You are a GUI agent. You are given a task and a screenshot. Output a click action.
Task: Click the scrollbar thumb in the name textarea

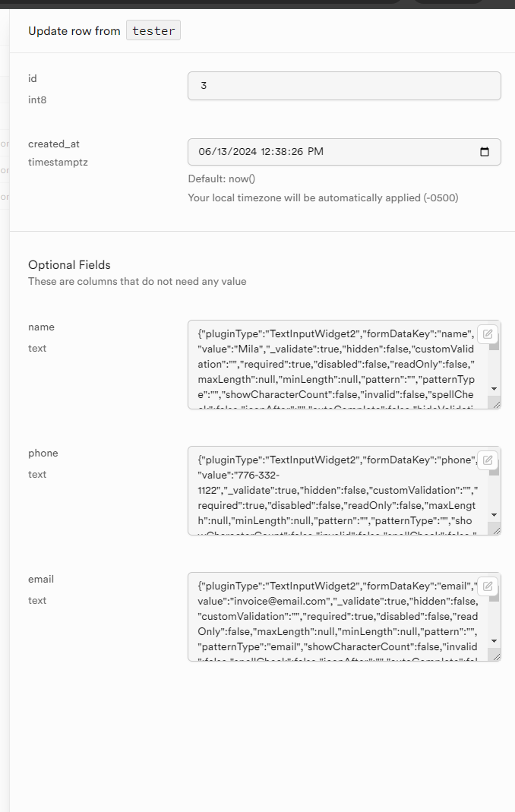(494, 346)
